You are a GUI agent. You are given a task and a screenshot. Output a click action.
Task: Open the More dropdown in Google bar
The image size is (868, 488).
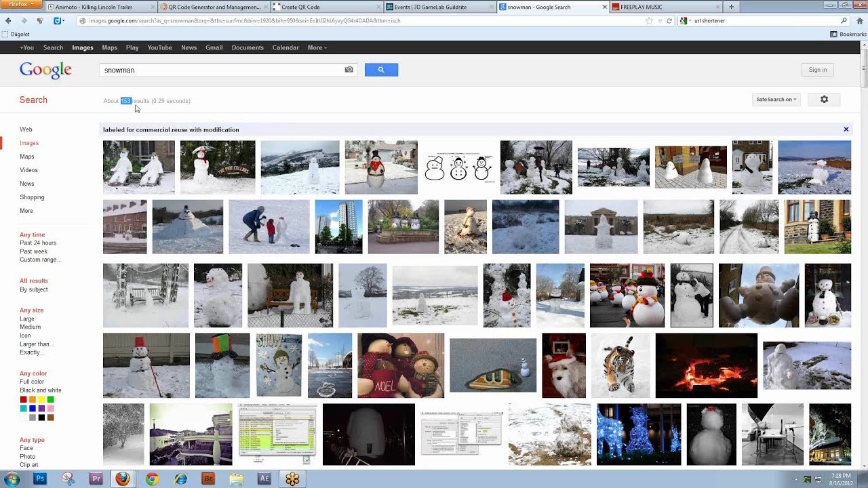(x=317, y=47)
